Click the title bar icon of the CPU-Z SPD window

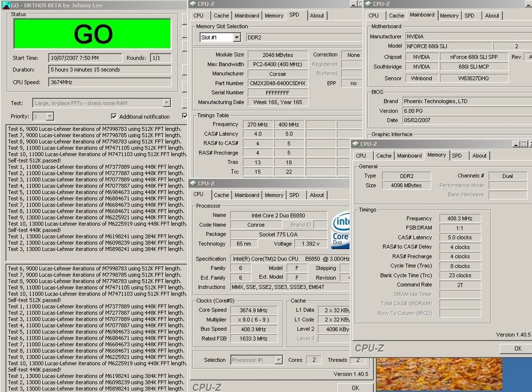point(193,4)
